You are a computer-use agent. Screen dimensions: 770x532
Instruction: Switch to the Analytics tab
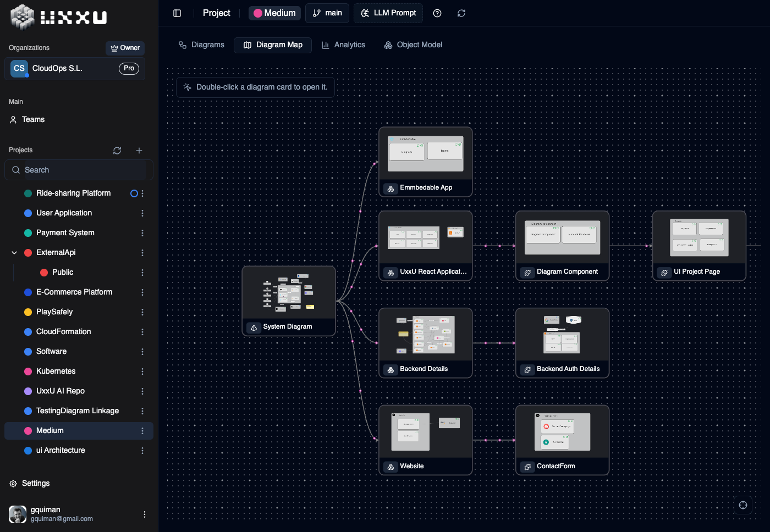tap(343, 45)
